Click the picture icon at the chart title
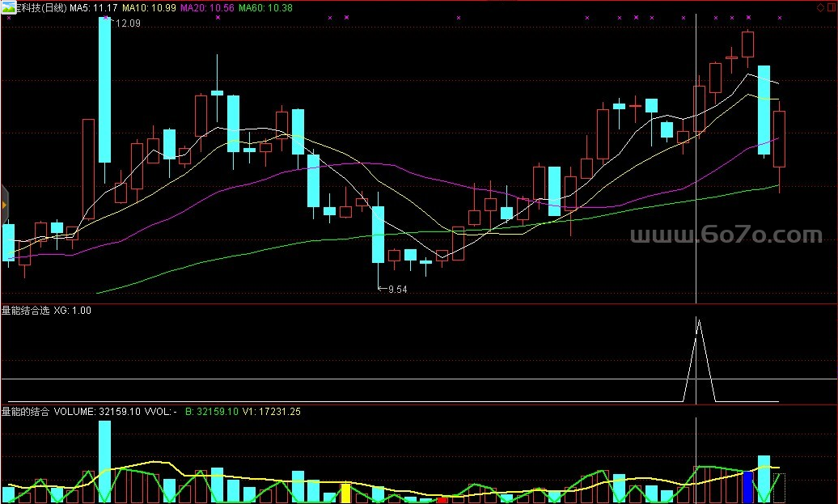Viewport: 838px width, 504px height. pyautogui.click(x=9, y=7)
